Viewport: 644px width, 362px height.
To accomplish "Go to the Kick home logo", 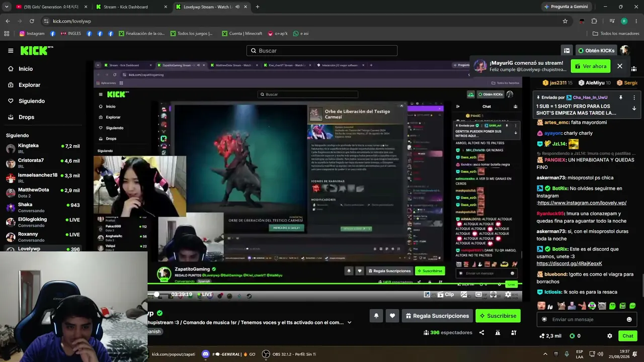I will (x=36, y=50).
